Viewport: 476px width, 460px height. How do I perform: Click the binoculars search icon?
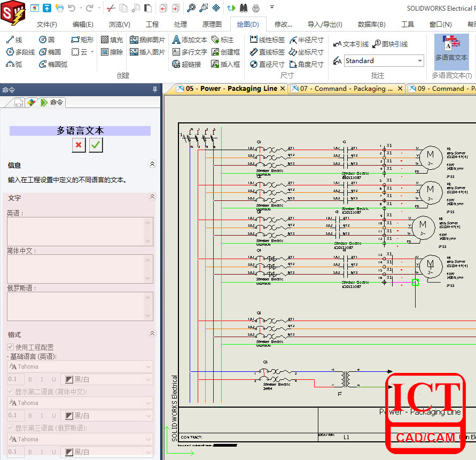tap(244, 8)
